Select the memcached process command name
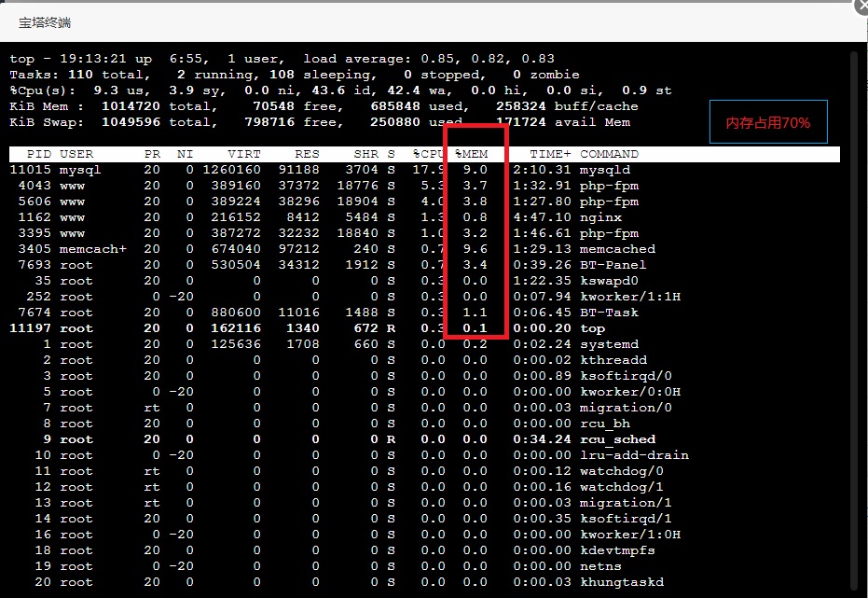 coord(617,249)
